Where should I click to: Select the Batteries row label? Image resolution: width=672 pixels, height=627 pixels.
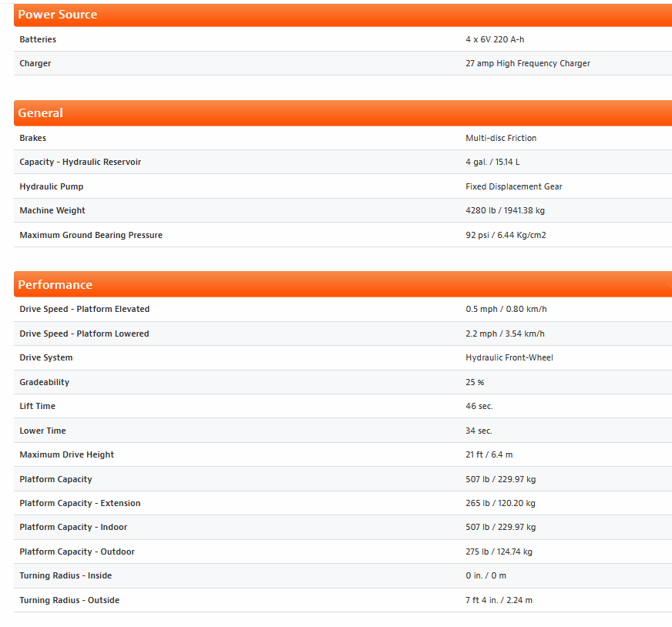(38, 39)
